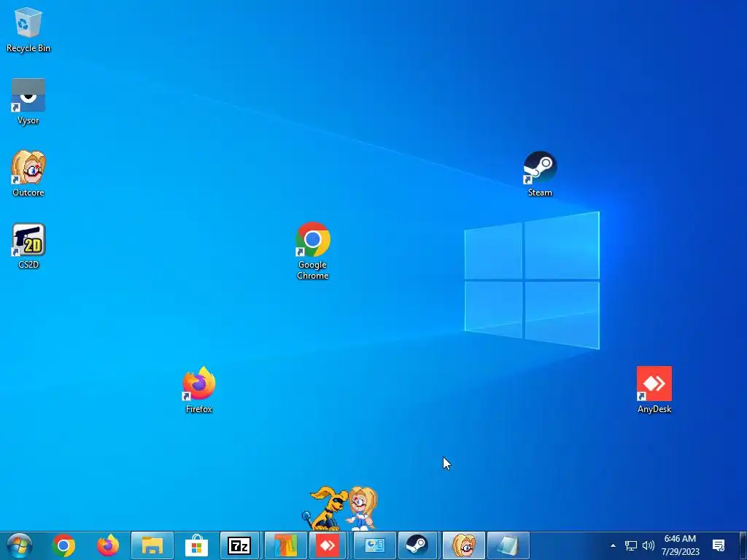Select the CS2D desktop shortcut

tap(28, 246)
